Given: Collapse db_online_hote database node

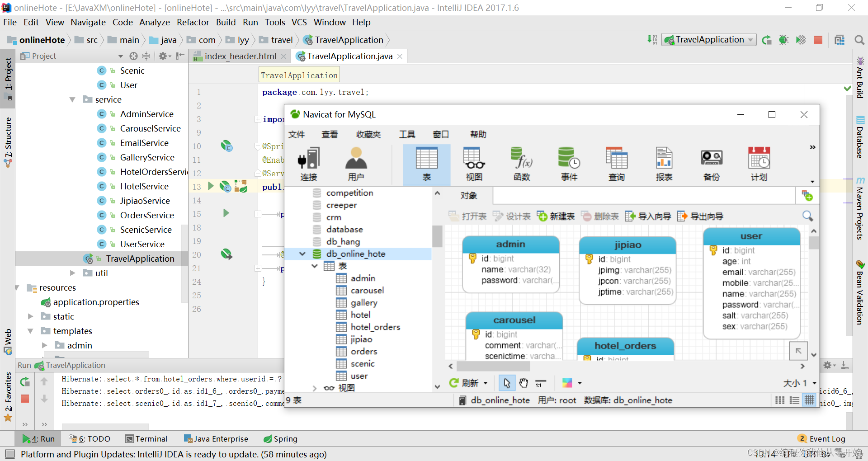Looking at the screenshot, I should (302, 254).
